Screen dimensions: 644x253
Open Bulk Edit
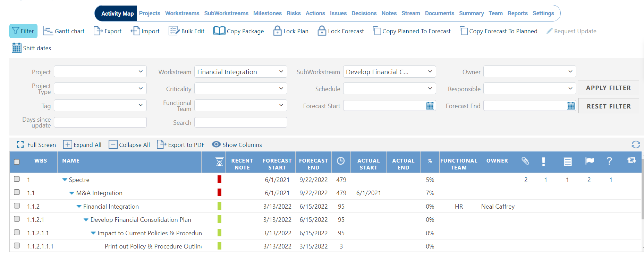pyautogui.click(x=186, y=31)
